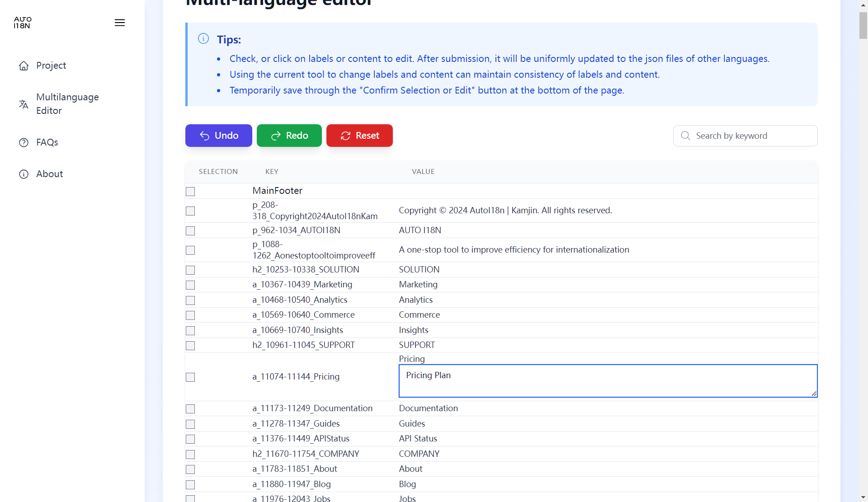Check the h2_11670-11754_COMPANY checkbox
The width and height of the screenshot is (868, 502).
point(190,455)
